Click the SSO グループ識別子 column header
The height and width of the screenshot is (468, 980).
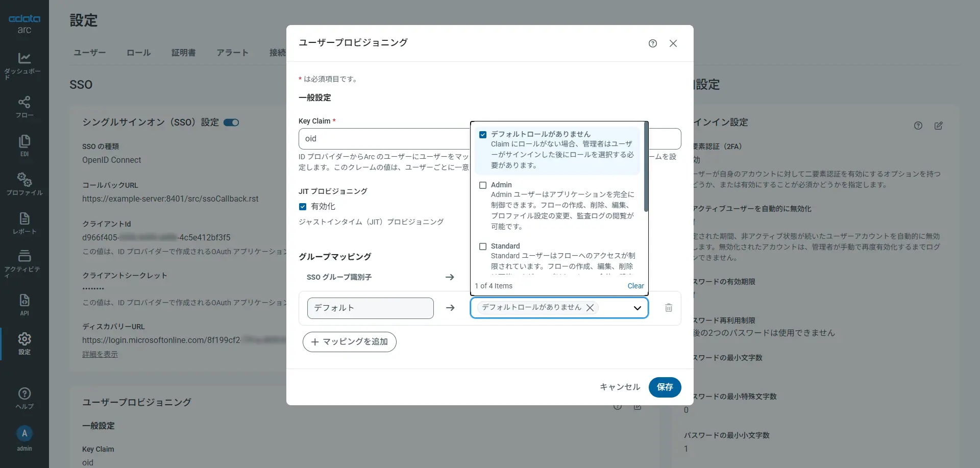(339, 277)
